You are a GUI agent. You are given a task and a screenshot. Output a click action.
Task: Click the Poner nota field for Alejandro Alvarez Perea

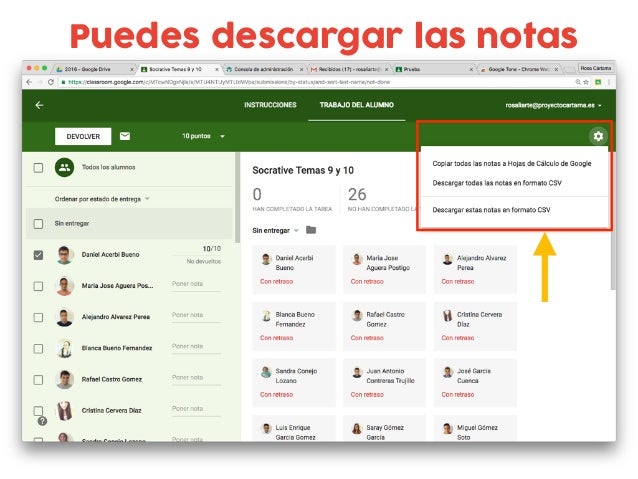196,316
